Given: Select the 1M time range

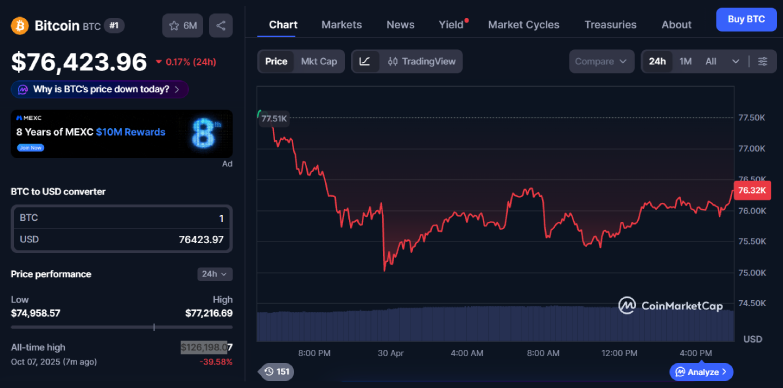Looking at the screenshot, I should click(x=685, y=61).
